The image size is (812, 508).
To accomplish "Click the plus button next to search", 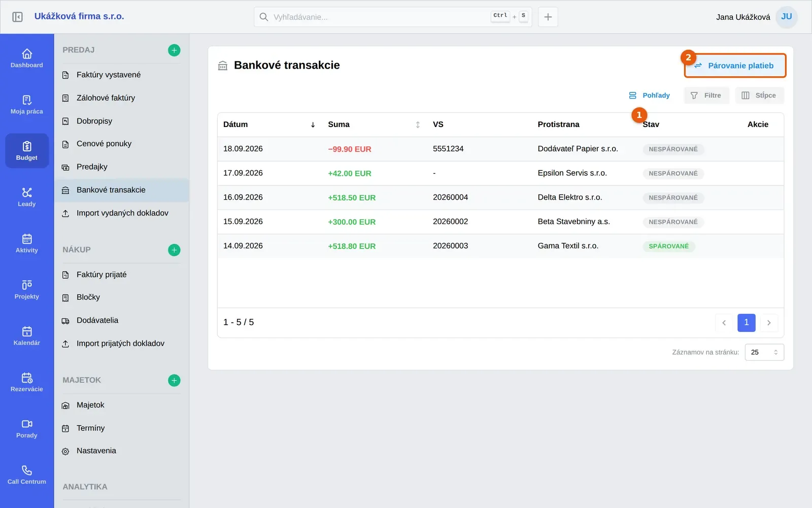I will (548, 17).
